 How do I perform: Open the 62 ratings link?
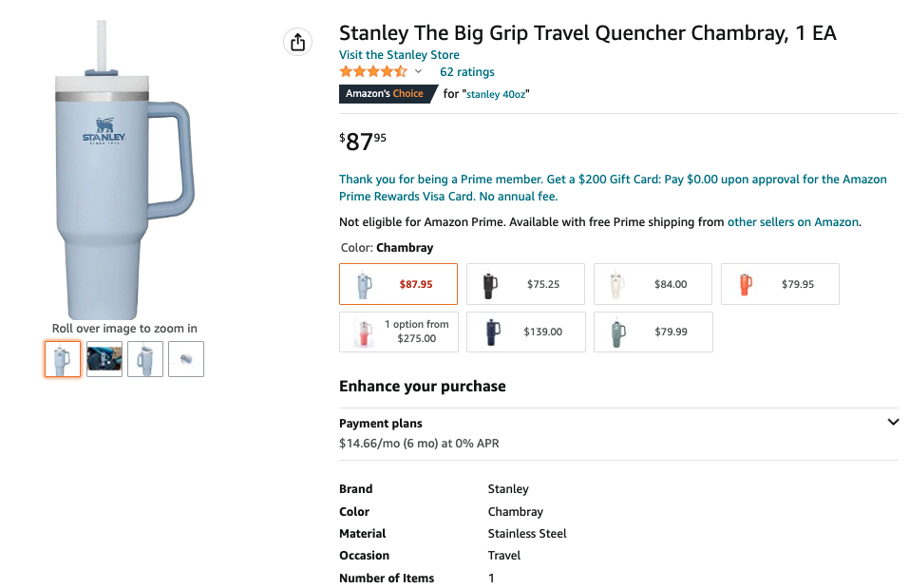pos(466,72)
